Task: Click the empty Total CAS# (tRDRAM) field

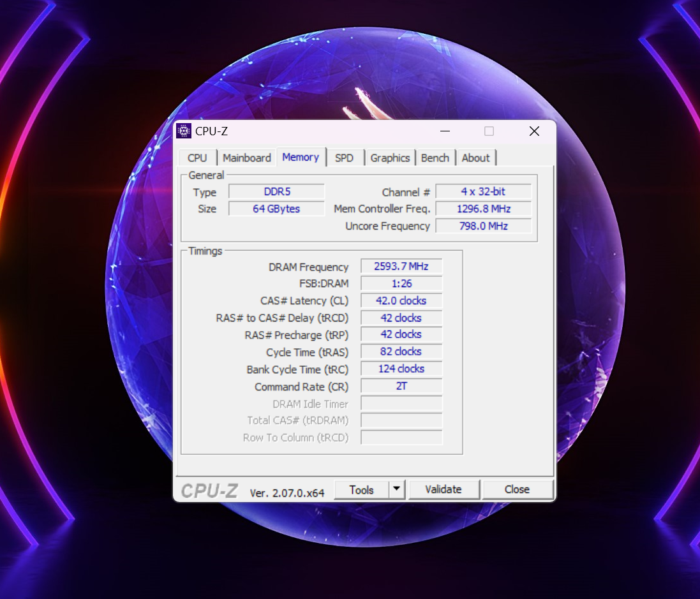Action: 401,420
